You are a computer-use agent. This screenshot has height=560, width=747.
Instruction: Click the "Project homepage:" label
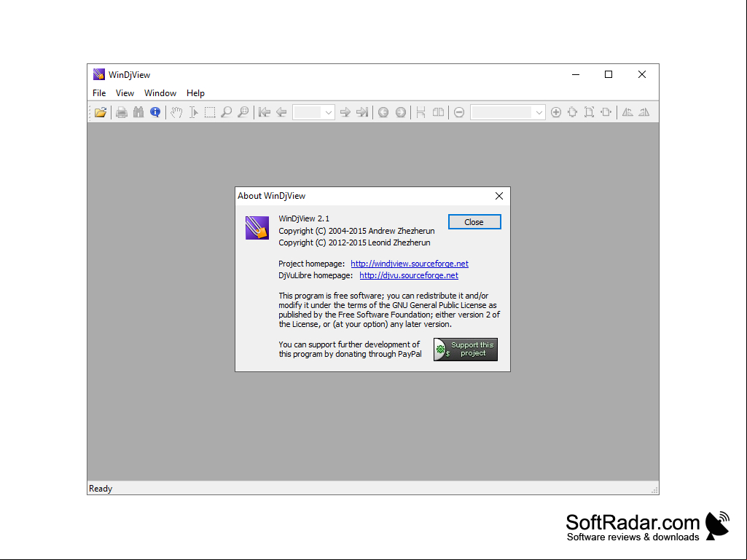[x=312, y=264]
